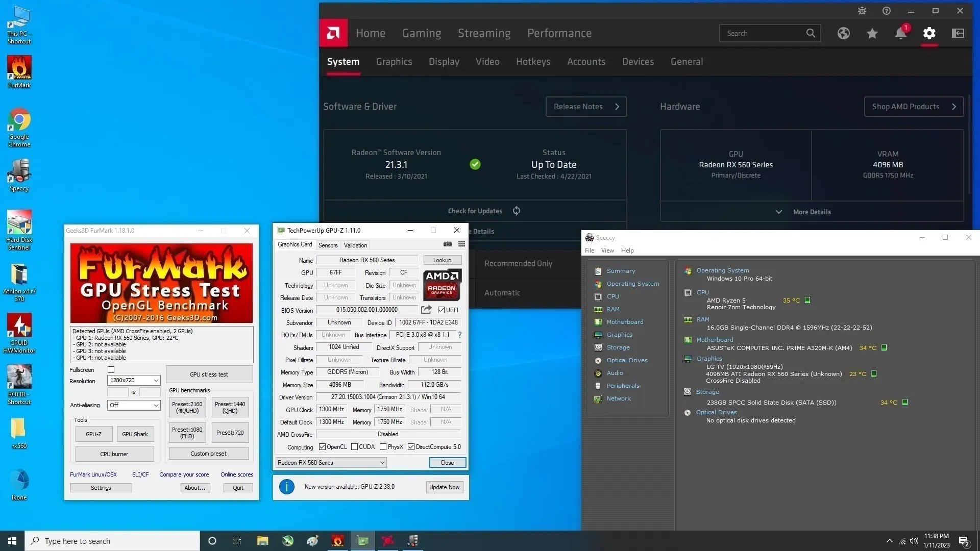Open the Radeon RX 560 Series GPU selector dropdown
Viewport: 980px width, 551px height.
[331, 463]
